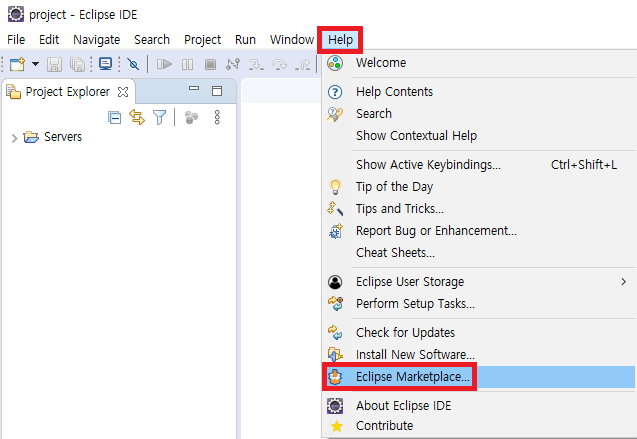Viewport: 637px width, 439px height.
Task: Expand Eclipse User Storage submenu arrow
Action: (624, 282)
